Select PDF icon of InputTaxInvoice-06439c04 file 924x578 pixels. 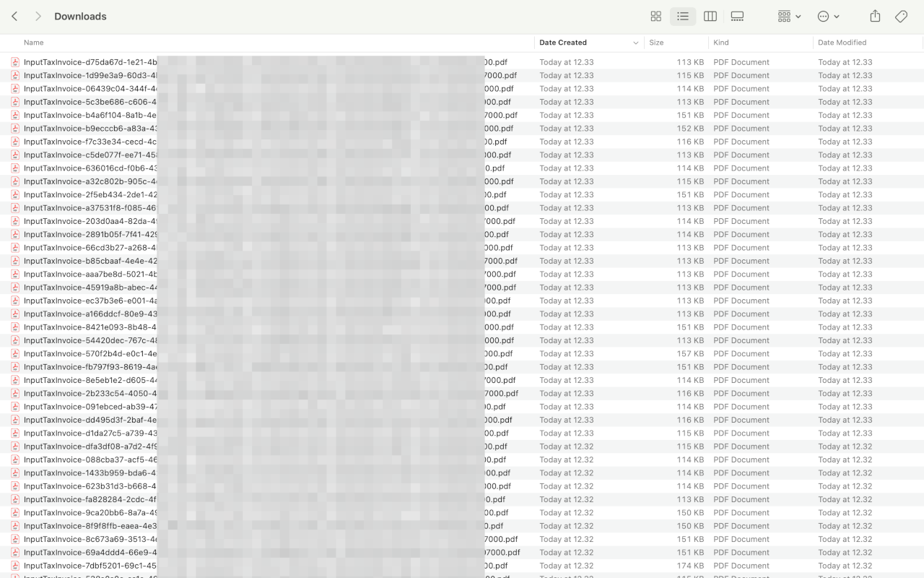pyautogui.click(x=15, y=89)
